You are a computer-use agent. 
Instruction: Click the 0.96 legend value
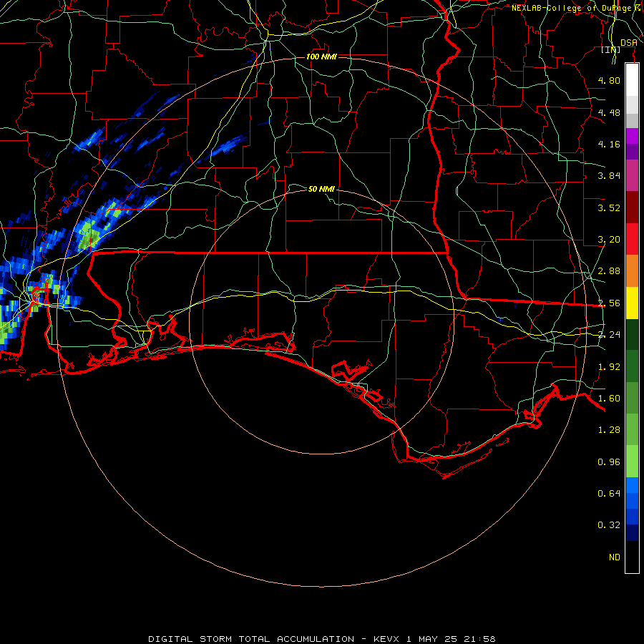click(x=609, y=462)
